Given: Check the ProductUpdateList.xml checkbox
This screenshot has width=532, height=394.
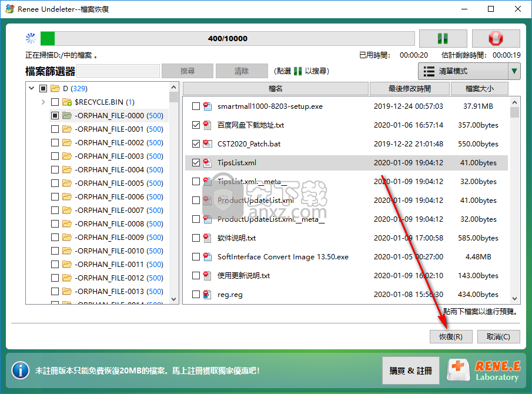Looking at the screenshot, I should [196, 200].
